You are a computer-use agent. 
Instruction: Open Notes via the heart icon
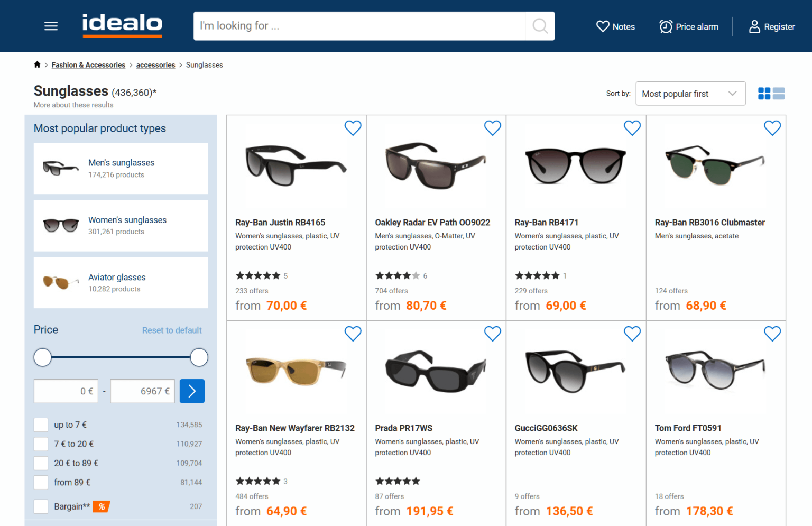[615, 26]
